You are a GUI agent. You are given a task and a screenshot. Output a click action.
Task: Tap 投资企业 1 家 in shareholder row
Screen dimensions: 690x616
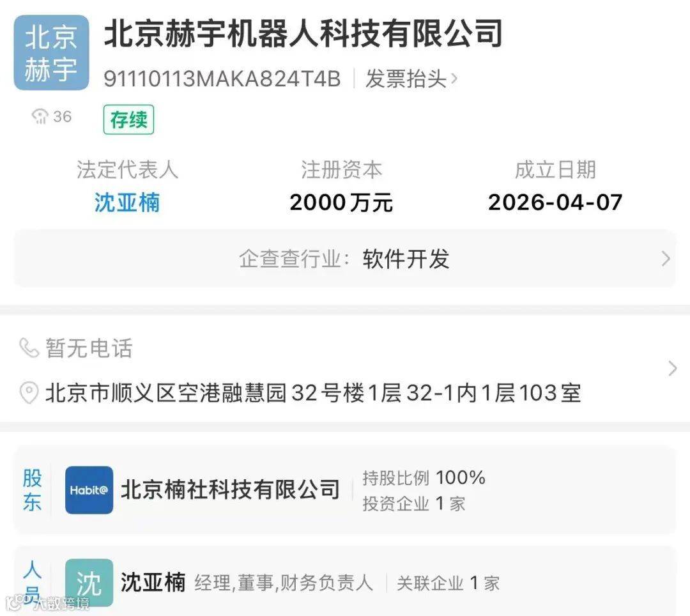pos(413,504)
